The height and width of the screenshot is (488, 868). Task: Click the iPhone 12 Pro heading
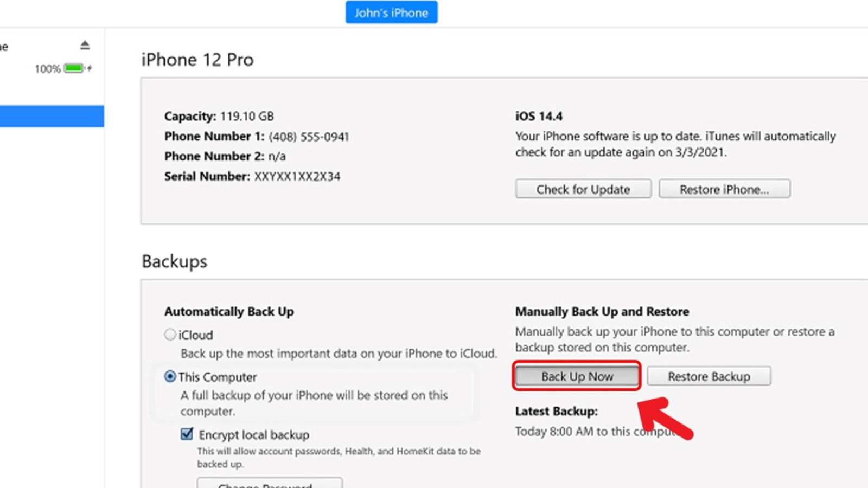tap(197, 60)
